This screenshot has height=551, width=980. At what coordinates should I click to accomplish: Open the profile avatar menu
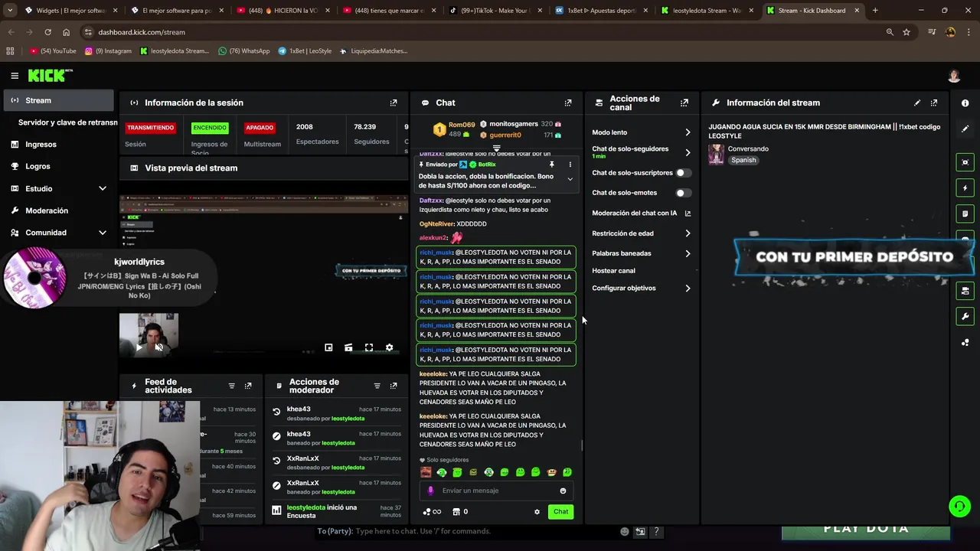[954, 76]
